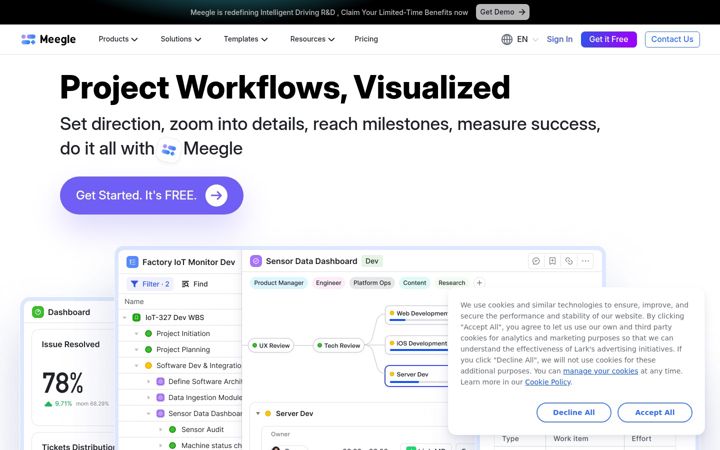720x450 pixels.
Task: Click the yellow dot beside Server Dev heading
Action: [x=268, y=413]
